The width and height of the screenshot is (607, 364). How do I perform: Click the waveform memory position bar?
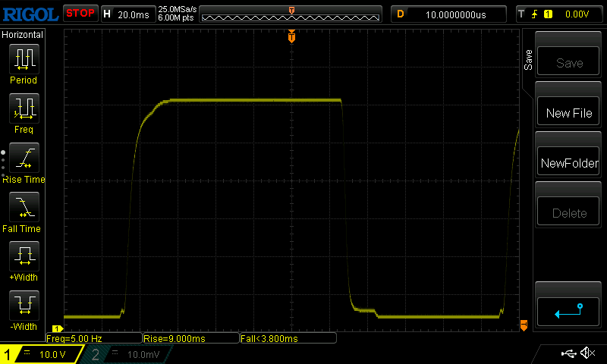[x=291, y=14]
